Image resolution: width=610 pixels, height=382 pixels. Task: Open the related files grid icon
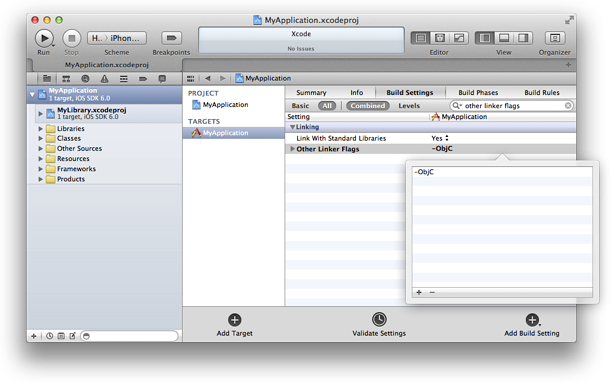(x=190, y=79)
